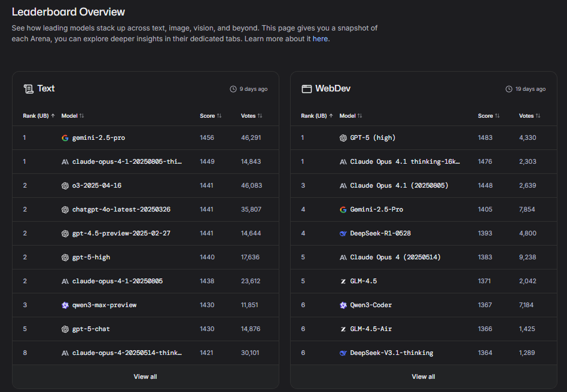The height and width of the screenshot is (392, 567).
Task: Click the Google icon beside Gemini-2.5-Pro in WebDev
Action: tap(343, 210)
